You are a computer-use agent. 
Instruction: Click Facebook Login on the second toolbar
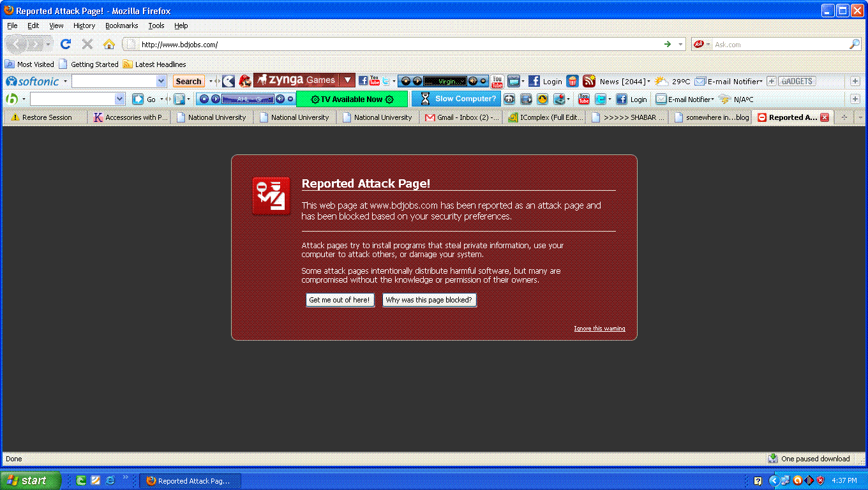tap(631, 99)
